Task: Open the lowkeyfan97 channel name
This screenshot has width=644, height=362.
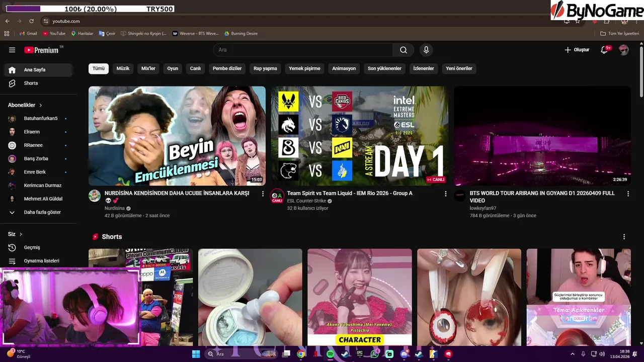Action: (483, 208)
